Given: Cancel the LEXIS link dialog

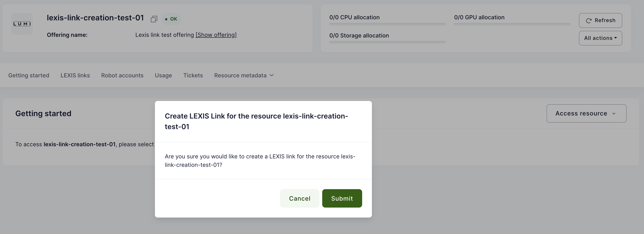Looking at the screenshot, I should (x=299, y=198).
